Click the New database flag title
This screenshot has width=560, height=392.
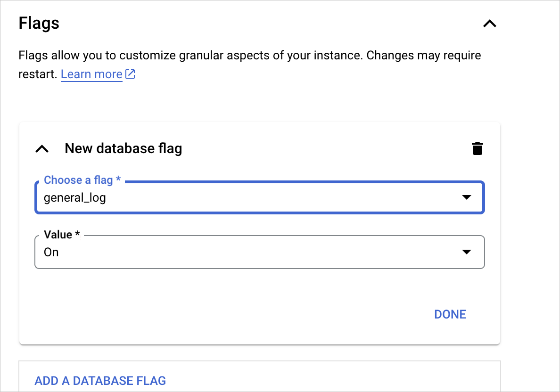coord(123,149)
